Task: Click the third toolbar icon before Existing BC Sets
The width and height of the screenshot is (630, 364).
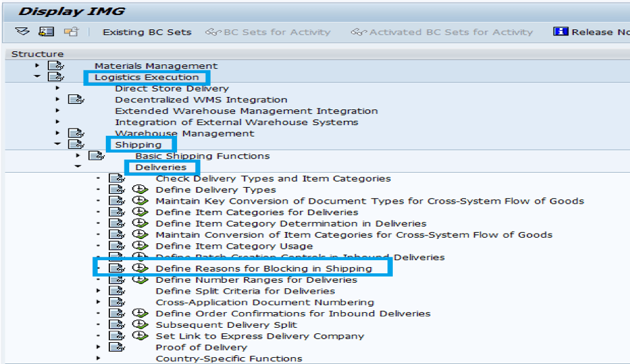Action: coord(72,31)
